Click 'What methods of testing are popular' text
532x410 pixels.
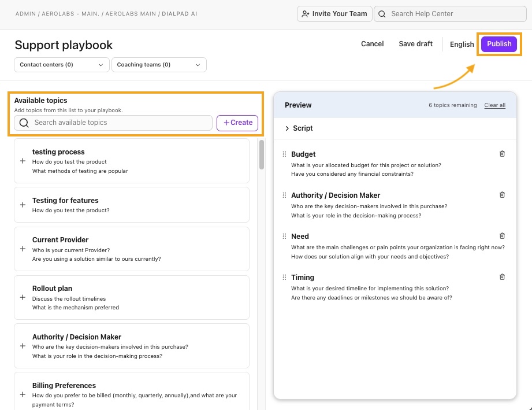pos(80,171)
